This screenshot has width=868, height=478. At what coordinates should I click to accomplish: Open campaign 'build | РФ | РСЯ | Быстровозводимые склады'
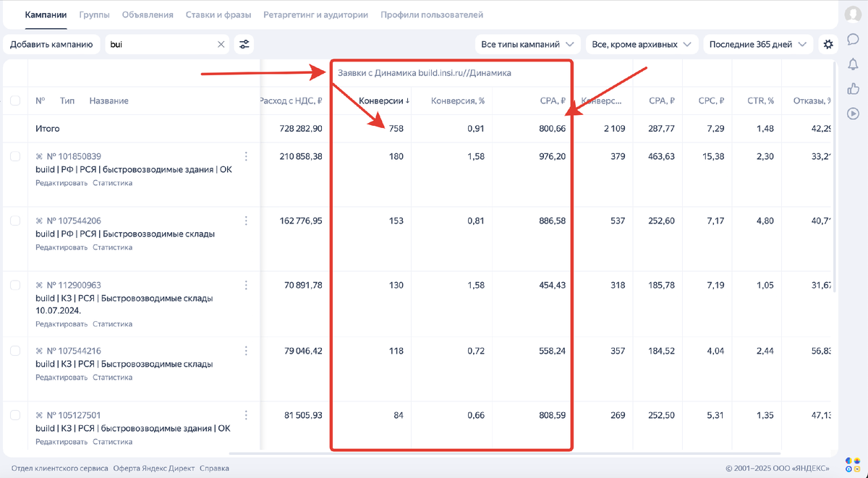[124, 234]
